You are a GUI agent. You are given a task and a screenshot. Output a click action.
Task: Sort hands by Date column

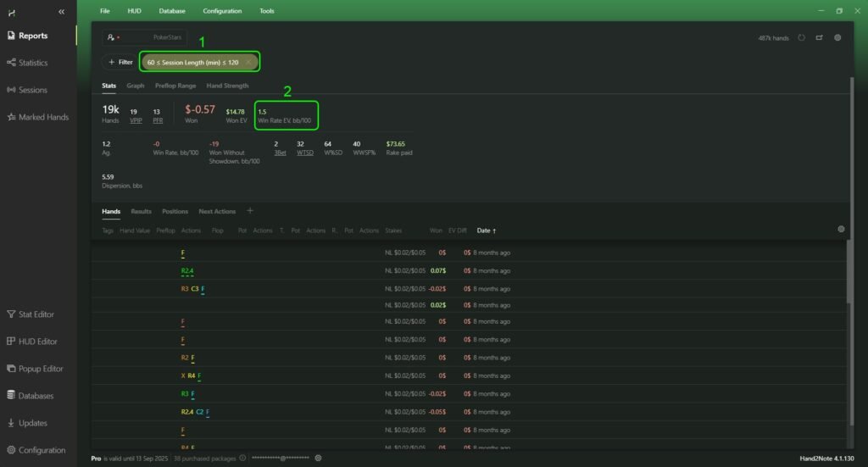click(x=487, y=231)
